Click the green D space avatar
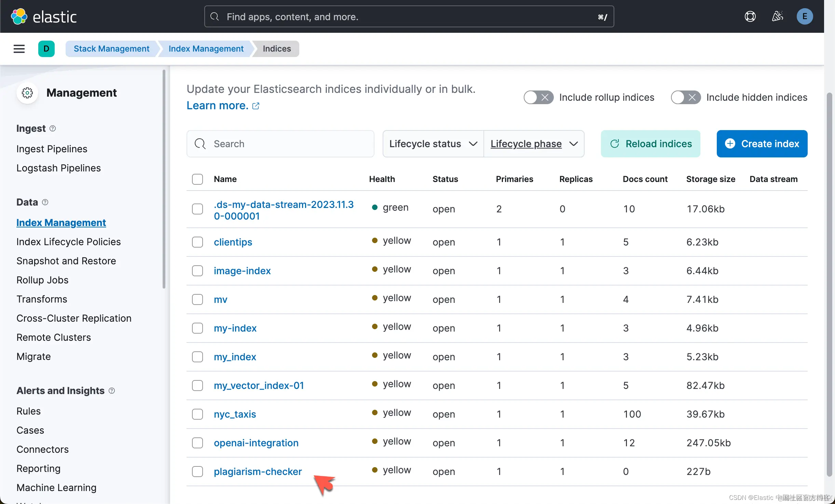 [46, 49]
